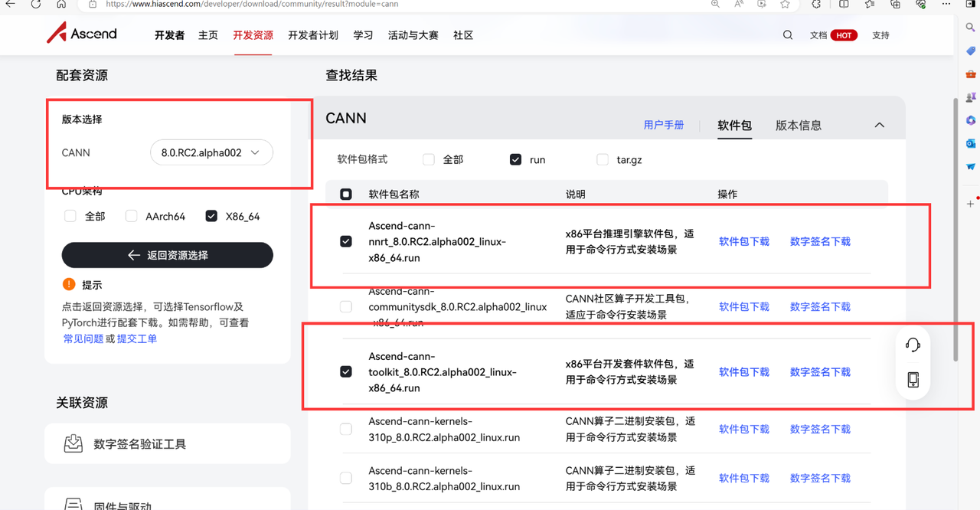The width and height of the screenshot is (980, 510).
Task: Open the 提交工单 link
Action: (137, 338)
